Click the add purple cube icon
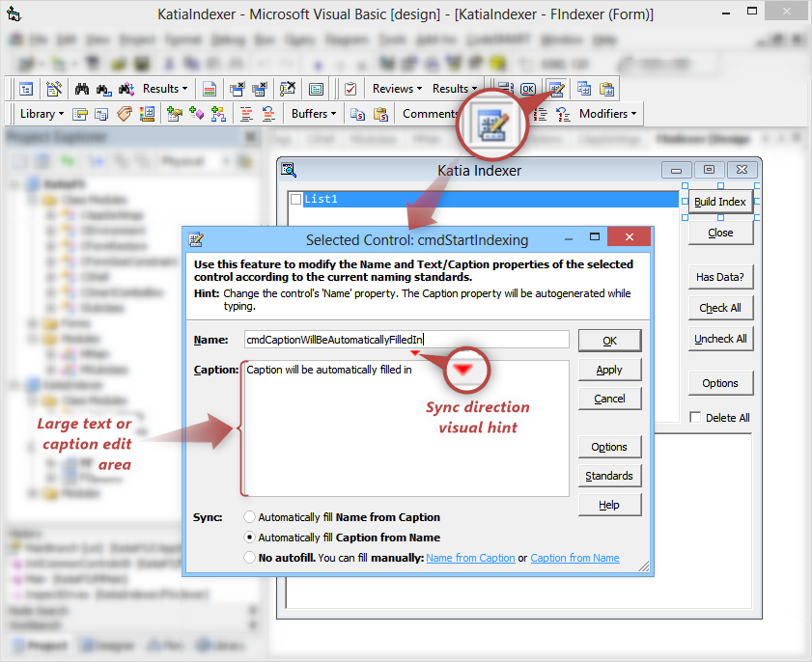 click(196, 113)
